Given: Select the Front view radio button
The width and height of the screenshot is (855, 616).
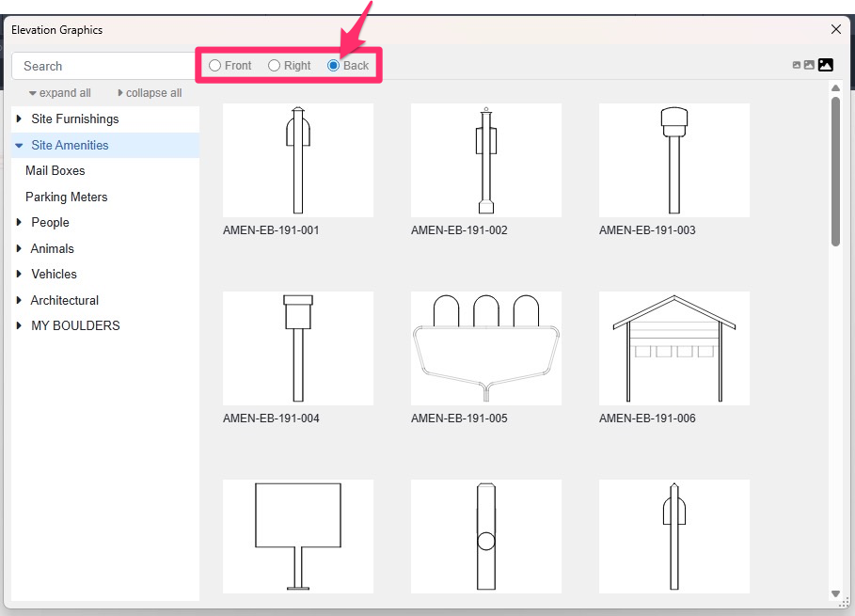Looking at the screenshot, I should pyautogui.click(x=214, y=65).
